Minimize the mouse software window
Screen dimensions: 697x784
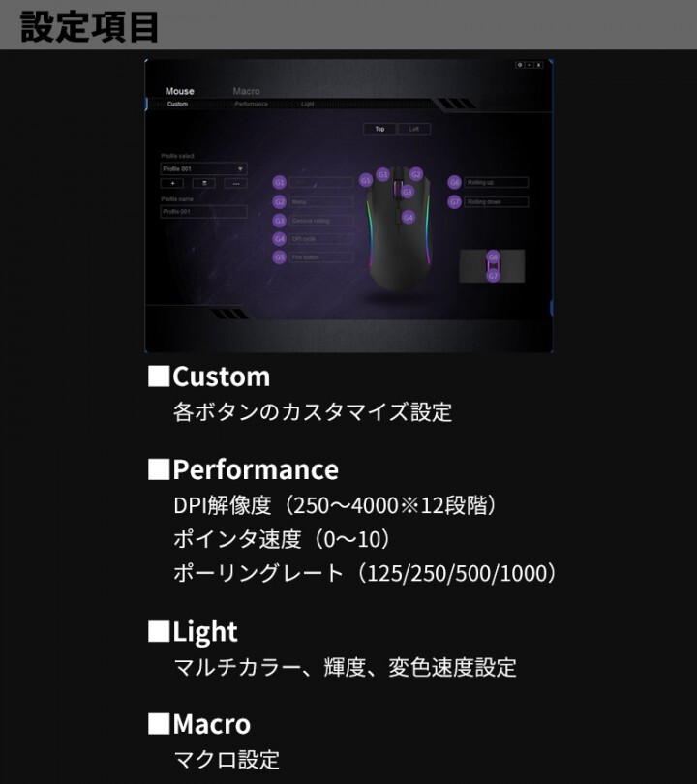530,65
